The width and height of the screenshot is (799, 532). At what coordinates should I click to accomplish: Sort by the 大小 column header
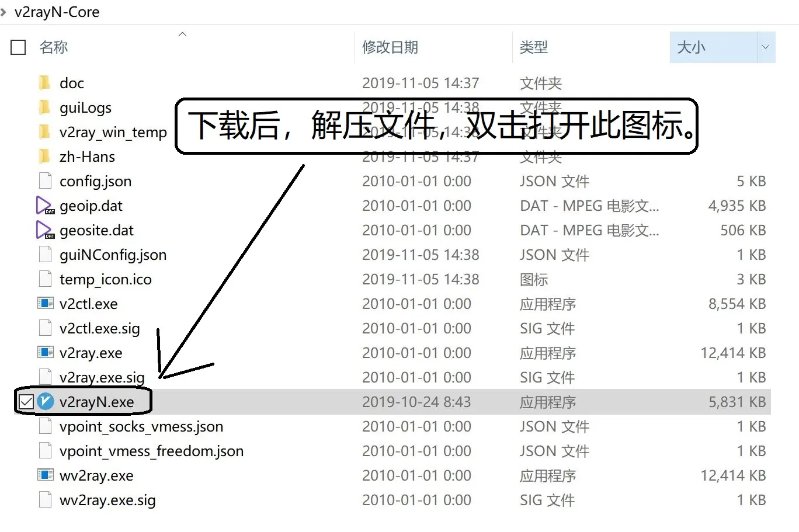(x=692, y=47)
